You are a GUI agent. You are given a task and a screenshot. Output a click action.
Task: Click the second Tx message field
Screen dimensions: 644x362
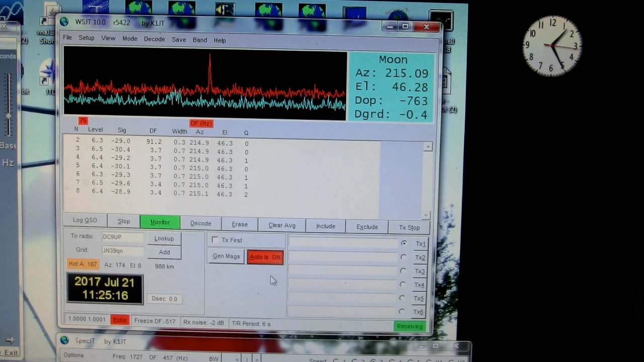(343, 256)
